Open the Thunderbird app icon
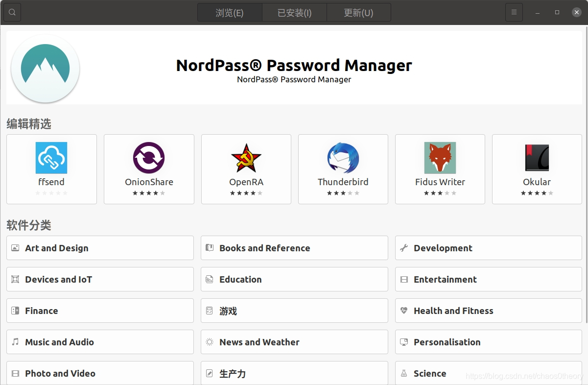Screen dimensions: 588x385 tap(343, 158)
